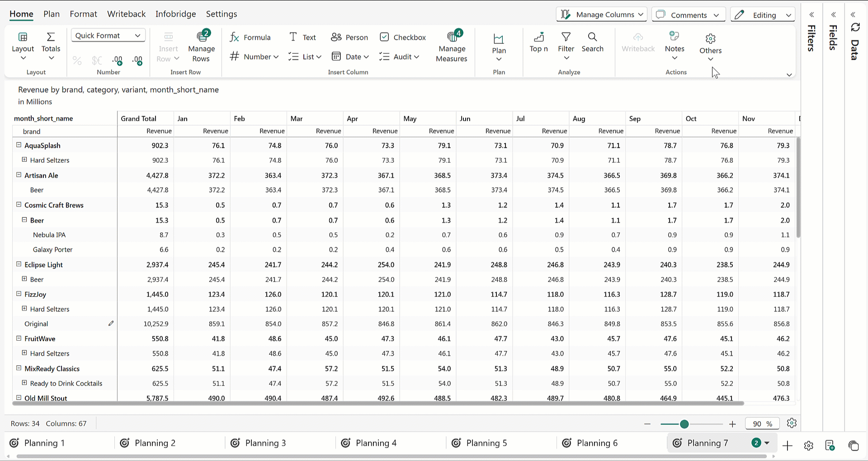Click the Comments button

coord(688,15)
